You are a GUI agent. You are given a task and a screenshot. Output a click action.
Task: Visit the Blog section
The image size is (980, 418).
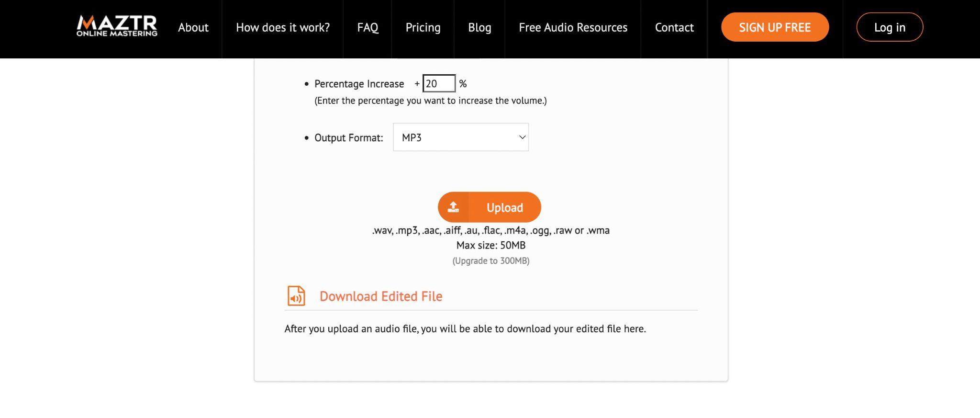pos(479,27)
